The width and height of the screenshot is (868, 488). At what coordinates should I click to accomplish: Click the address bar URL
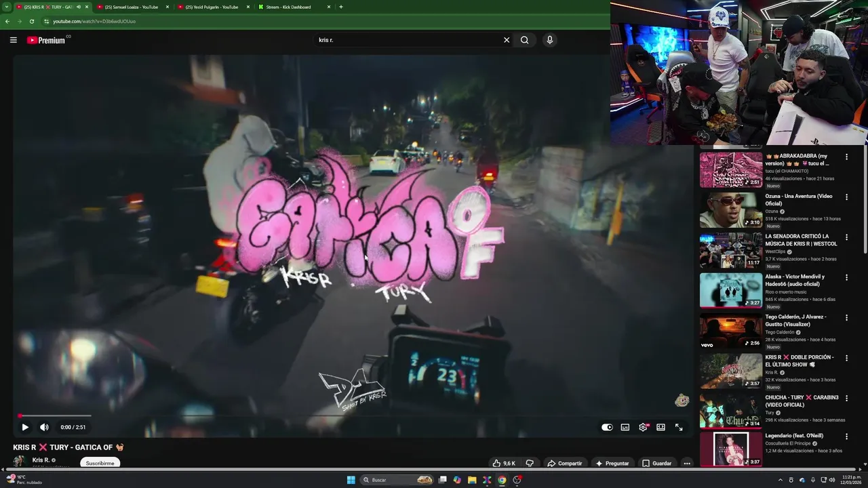(x=94, y=21)
